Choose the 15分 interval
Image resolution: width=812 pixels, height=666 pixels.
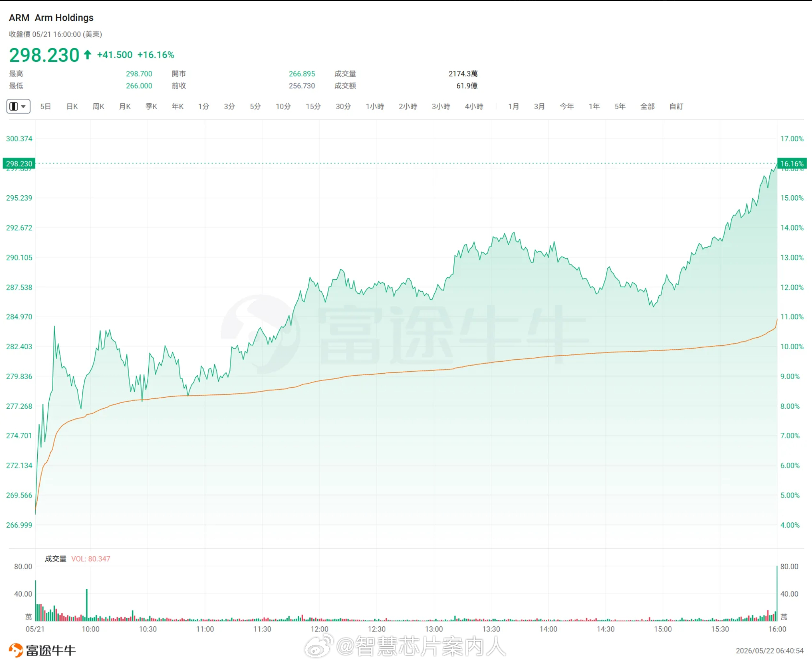313,106
